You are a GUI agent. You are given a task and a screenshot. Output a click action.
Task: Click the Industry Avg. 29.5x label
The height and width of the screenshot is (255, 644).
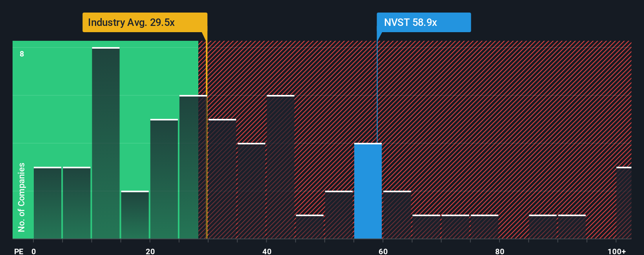pos(145,22)
